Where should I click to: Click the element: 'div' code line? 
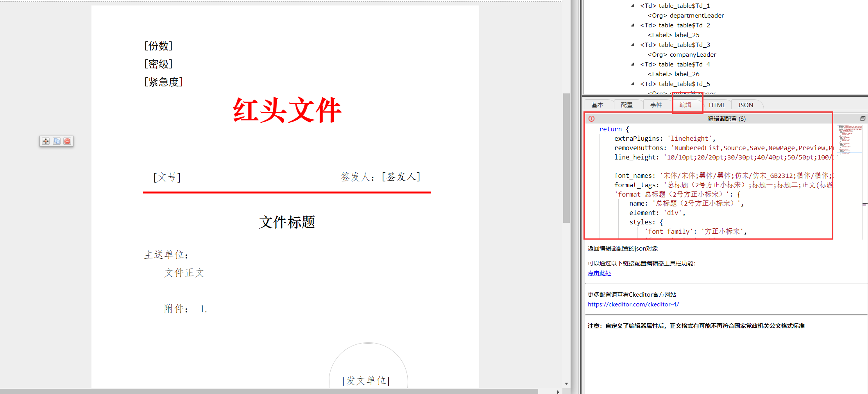point(657,213)
